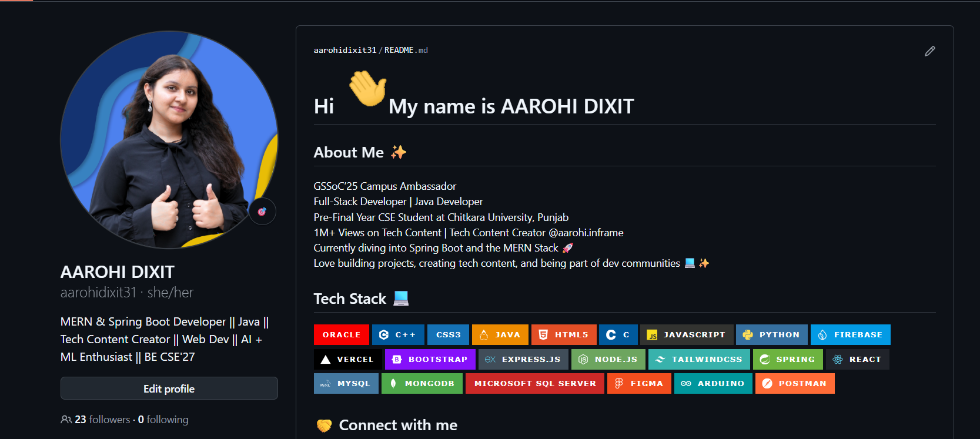The height and width of the screenshot is (439, 980).
Task: Click the 'AAROHI DIXIT' profile name
Action: [118, 272]
